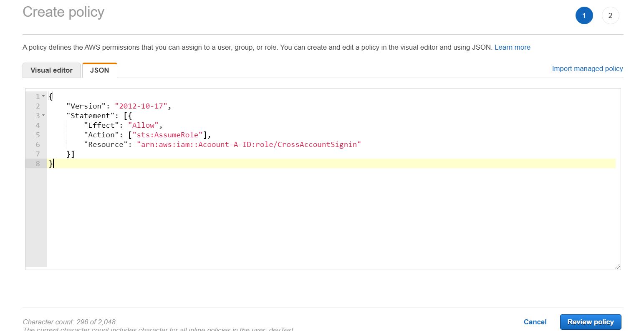The height and width of the screenshot is (331, 644).
Task: Click the "Allow" effect value
Action: pos(144,125)
